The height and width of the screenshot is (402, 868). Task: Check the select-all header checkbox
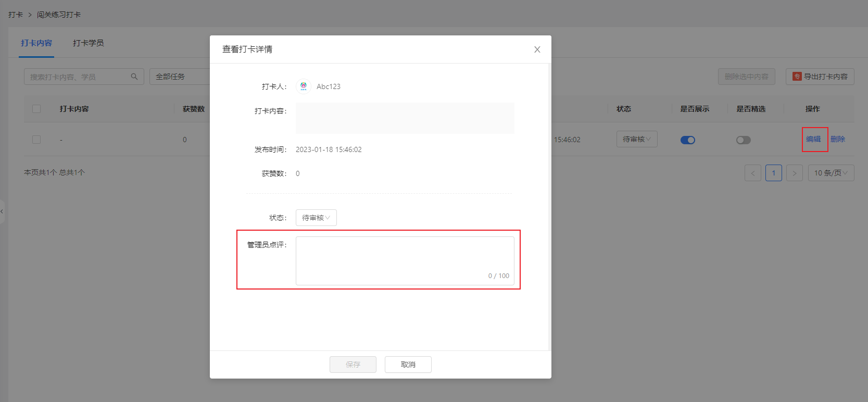(36, 109)
